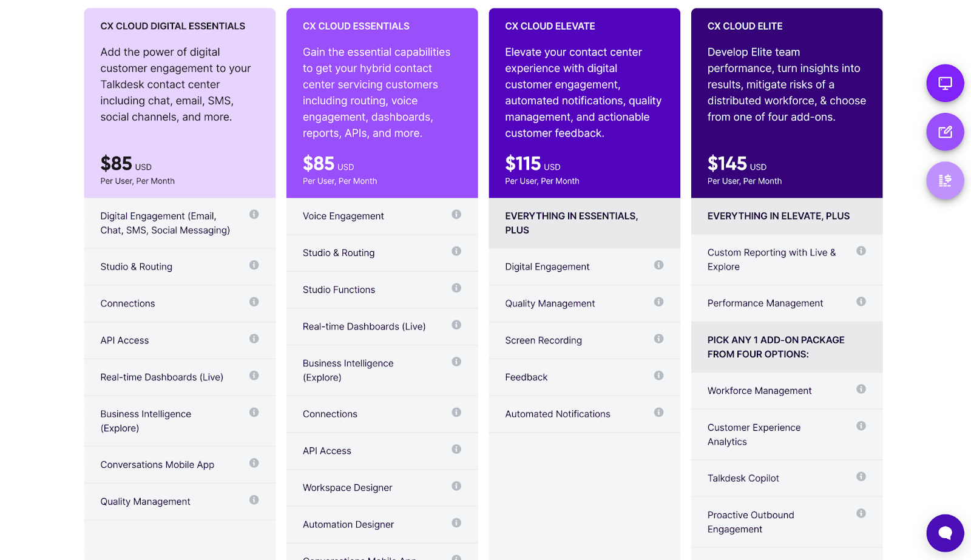
Task: Click the pricing quote floating button
Action: 945,180
